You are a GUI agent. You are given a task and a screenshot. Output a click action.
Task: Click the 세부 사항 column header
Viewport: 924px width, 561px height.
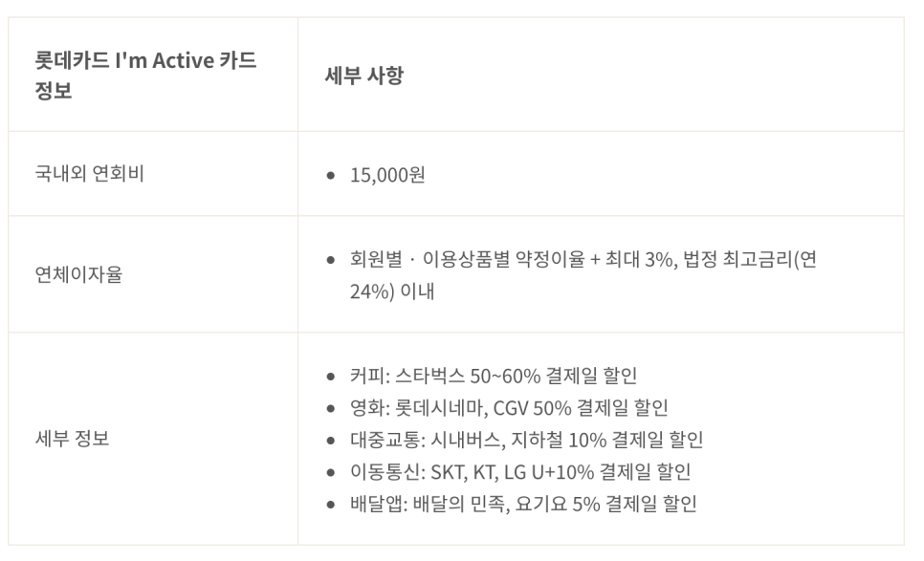click(x=364, y=75)
